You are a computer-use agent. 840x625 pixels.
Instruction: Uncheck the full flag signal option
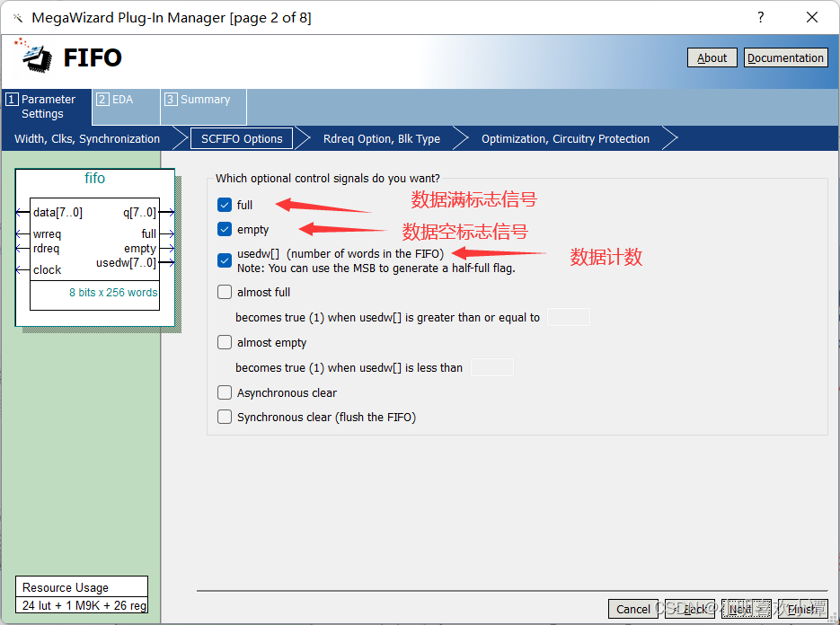225,205
